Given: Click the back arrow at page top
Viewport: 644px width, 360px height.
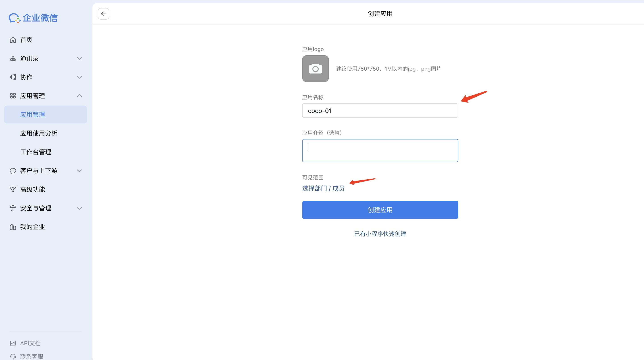Looking at the screenshot, I should [x=103, y=14].
